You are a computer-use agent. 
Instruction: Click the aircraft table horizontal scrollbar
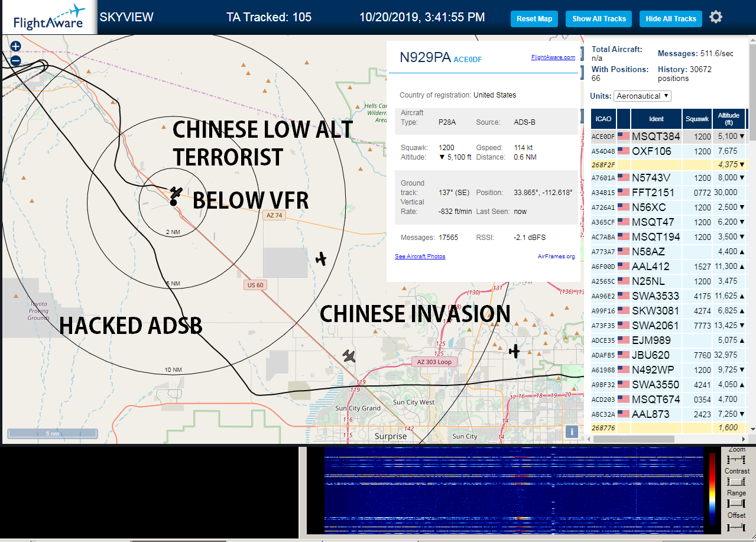coord(633,439)
